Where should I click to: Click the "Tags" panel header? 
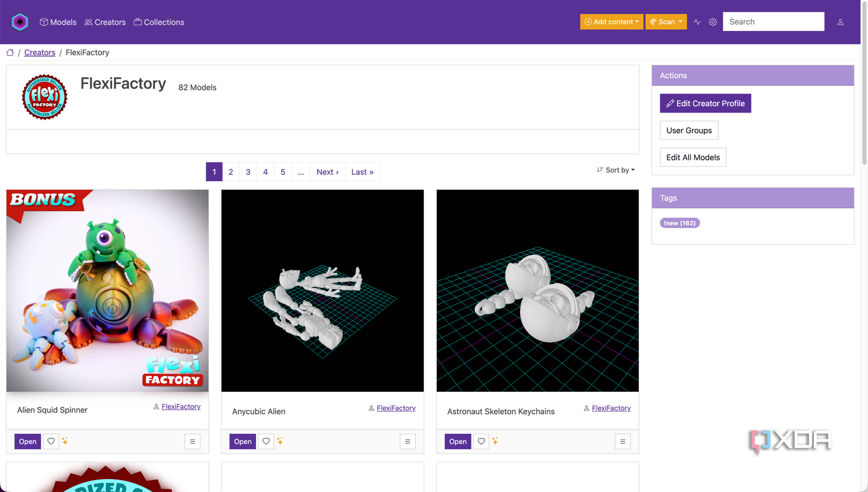pos(753,198)
